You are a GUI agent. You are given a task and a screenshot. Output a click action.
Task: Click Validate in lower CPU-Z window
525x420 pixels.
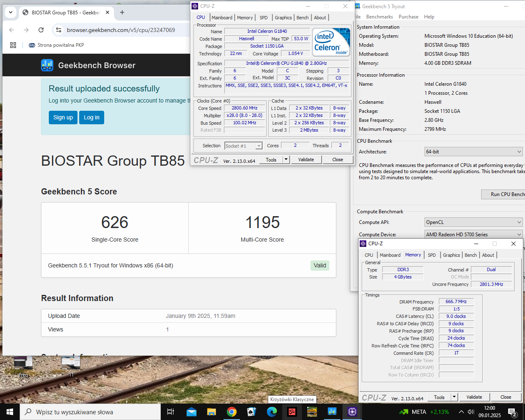[x=474, y=397]
